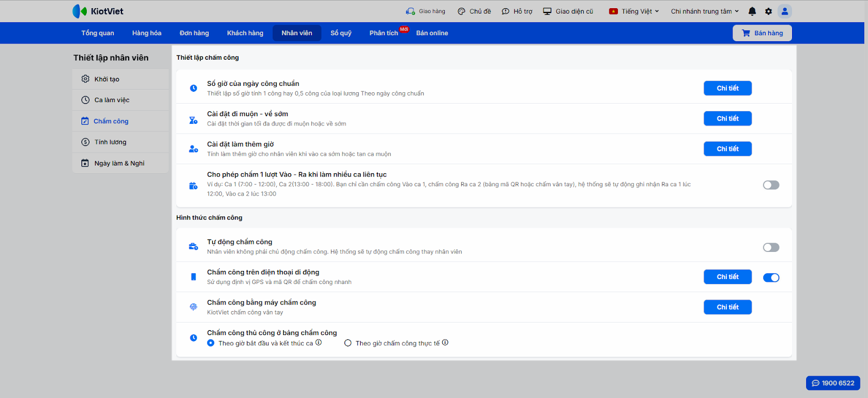Click Chi tiết for standard workday hours
The height and width of the screenshot is (398, 868).
[x=727, y=88]
